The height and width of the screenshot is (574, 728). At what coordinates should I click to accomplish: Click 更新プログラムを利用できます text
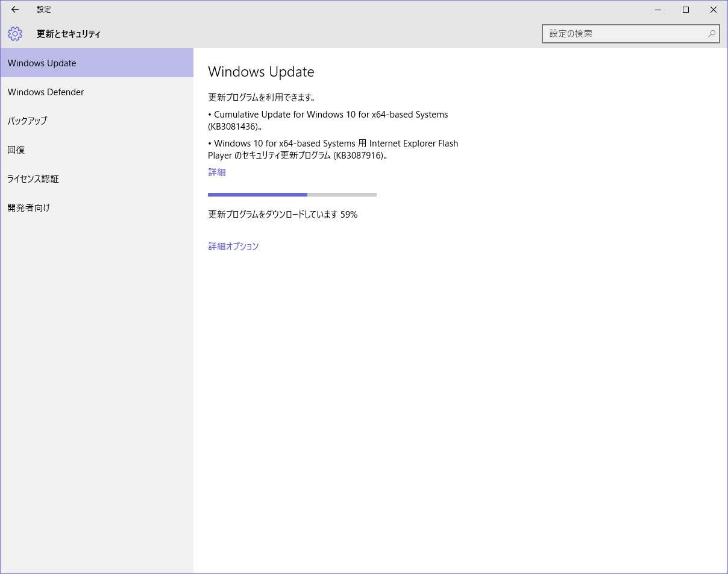(262, 97)
